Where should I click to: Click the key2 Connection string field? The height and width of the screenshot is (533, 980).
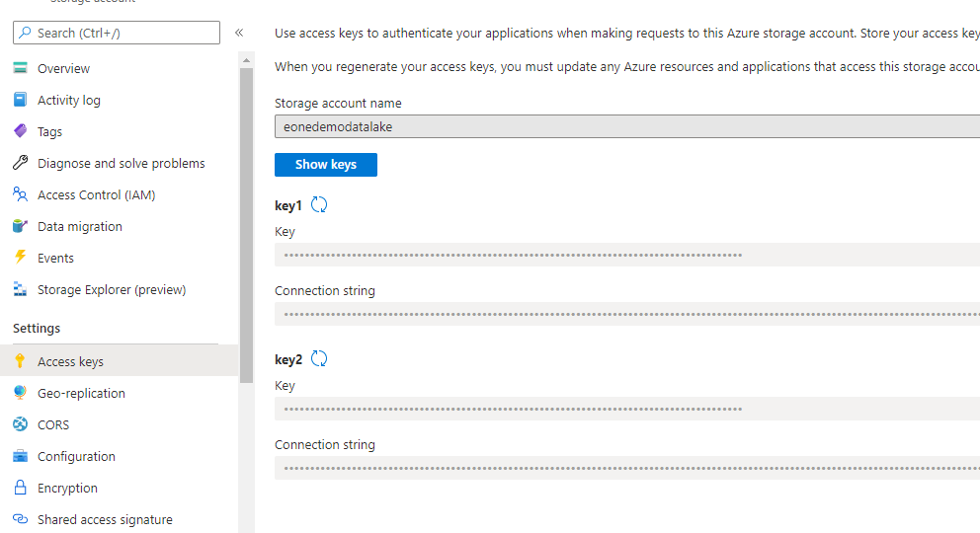click(x=627, y=468)
